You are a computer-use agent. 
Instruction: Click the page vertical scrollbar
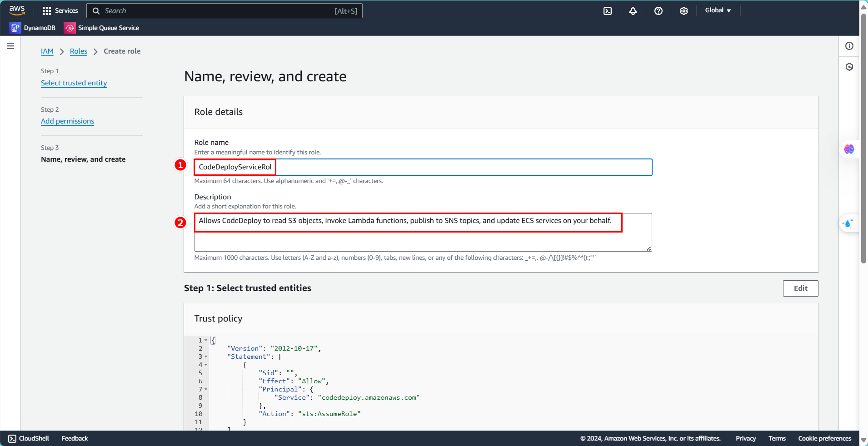[x=863, y=139]
